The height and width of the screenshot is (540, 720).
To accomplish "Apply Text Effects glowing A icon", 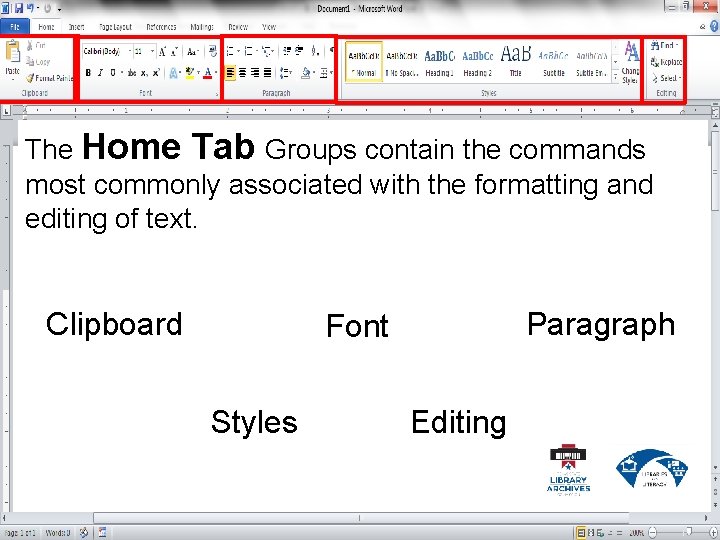I will pyautogui.click(x=174, y=73).
